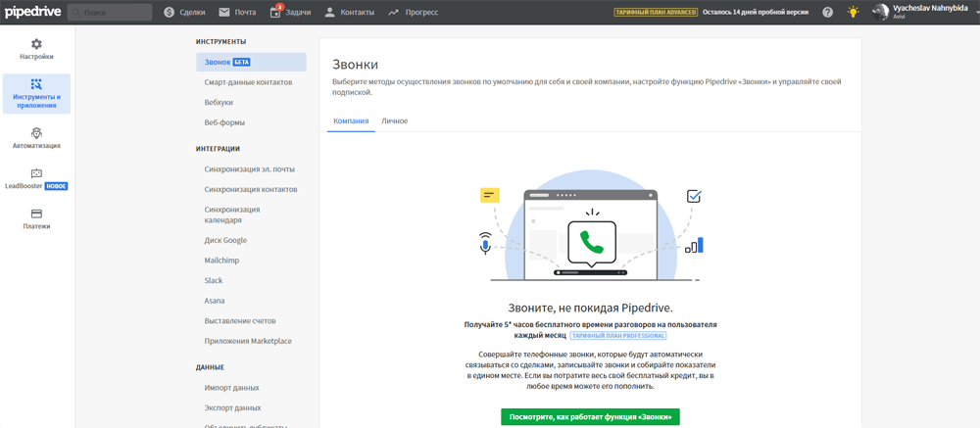Click the Тарифный план Advanced badge
The height and width of the screenshot is (428, 980).
656,12
